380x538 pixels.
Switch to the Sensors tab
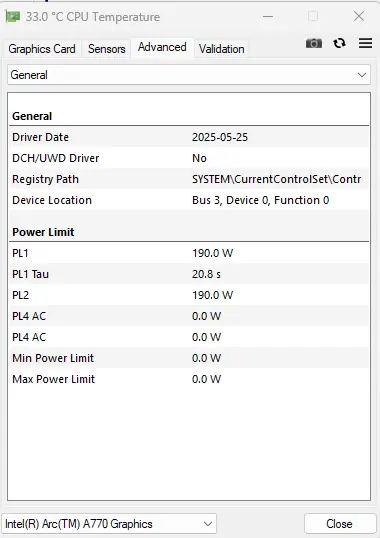106,49
